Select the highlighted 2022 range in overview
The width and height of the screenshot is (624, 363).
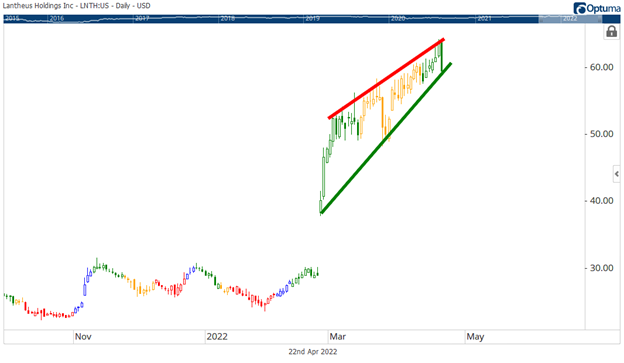point(570,18)
